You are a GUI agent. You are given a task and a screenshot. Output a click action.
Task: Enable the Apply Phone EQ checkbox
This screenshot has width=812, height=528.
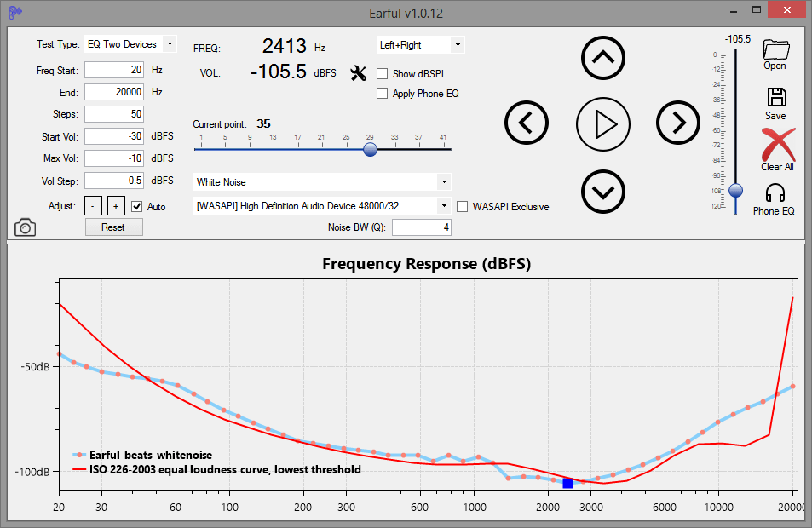point(383,94)
